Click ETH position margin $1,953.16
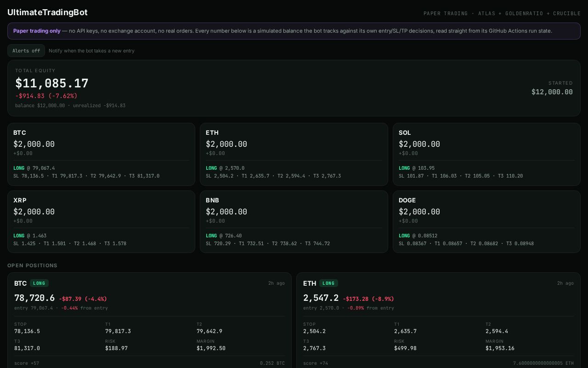588x368 pixels. pyautogui.click(x=500, y=348)
